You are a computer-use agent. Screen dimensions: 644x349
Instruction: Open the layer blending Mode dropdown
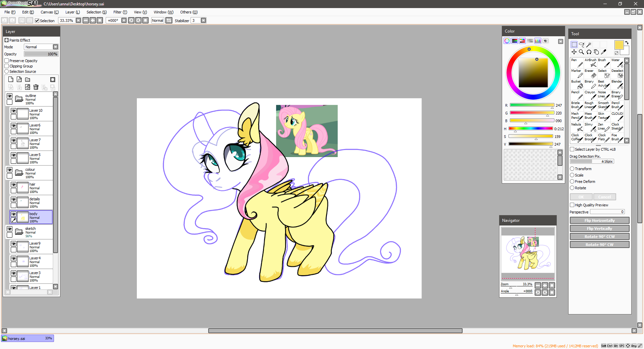[x=55, y=47]
